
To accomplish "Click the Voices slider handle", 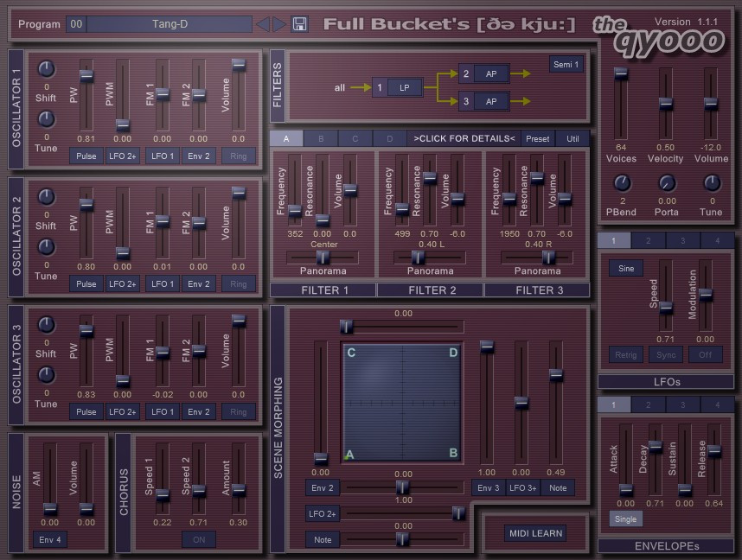I will coord(621,73).
